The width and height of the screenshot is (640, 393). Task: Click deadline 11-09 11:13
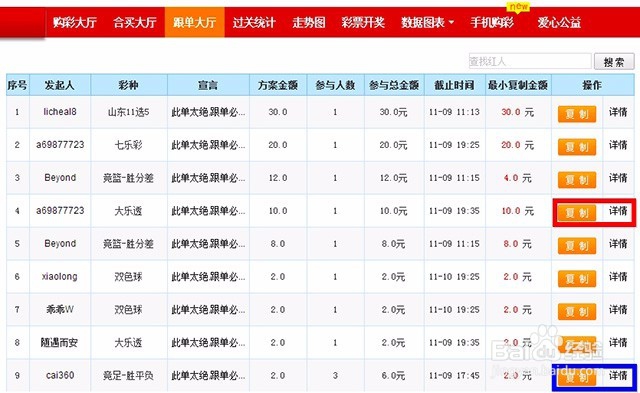click(454, 112)
